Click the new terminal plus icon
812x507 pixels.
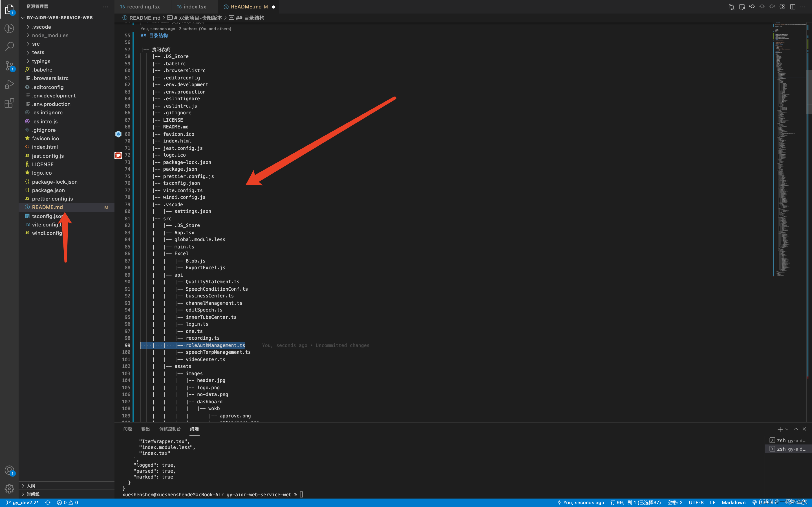click(x=780, y=429)
